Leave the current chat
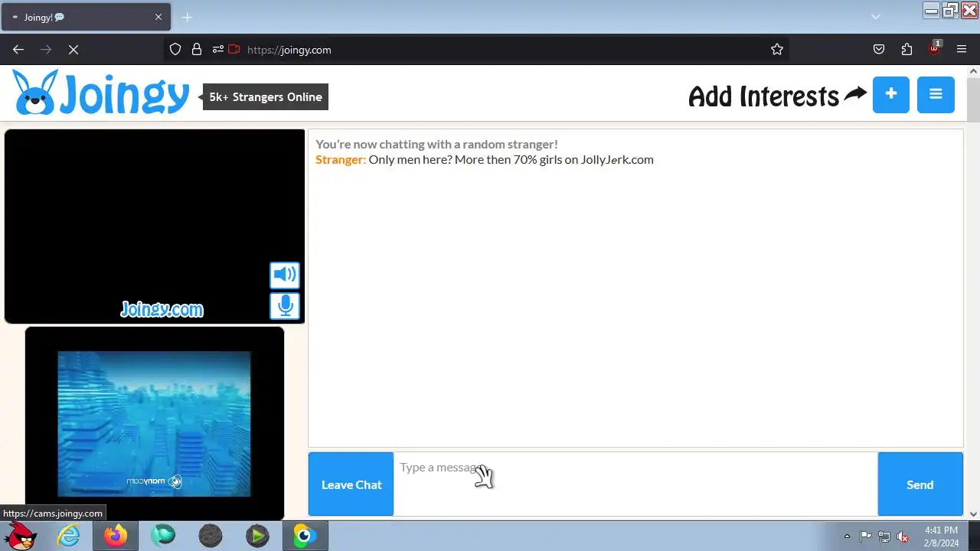 [x=351, y=484]
